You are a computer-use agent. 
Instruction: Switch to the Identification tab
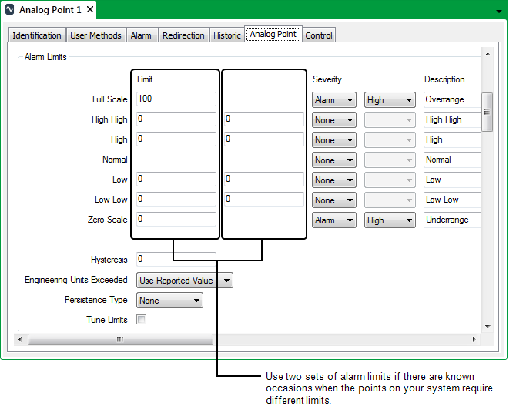pyautogui.click(x=37, y=35)
